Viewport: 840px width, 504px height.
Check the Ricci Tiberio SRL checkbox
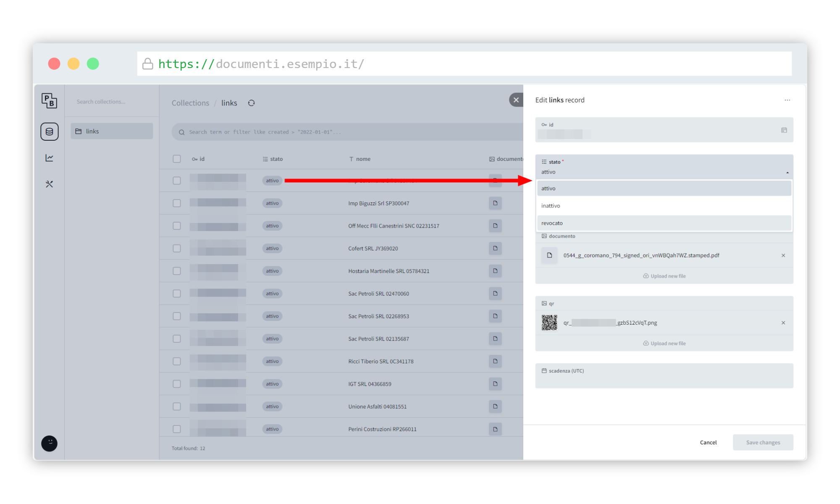pyautogui.click(x=177, y=361)
